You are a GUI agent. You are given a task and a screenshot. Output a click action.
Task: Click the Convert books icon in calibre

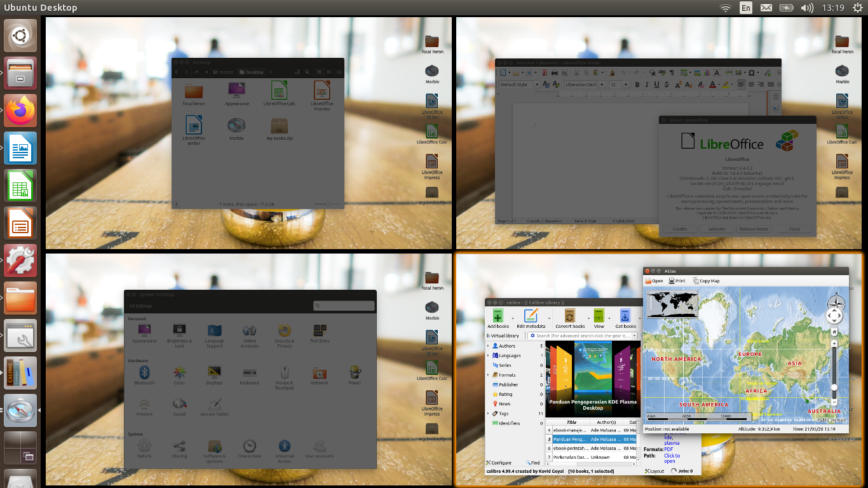[x=570, y=315]
